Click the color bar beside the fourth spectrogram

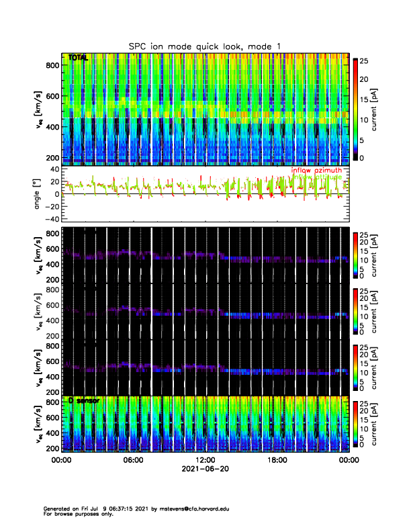355,311
